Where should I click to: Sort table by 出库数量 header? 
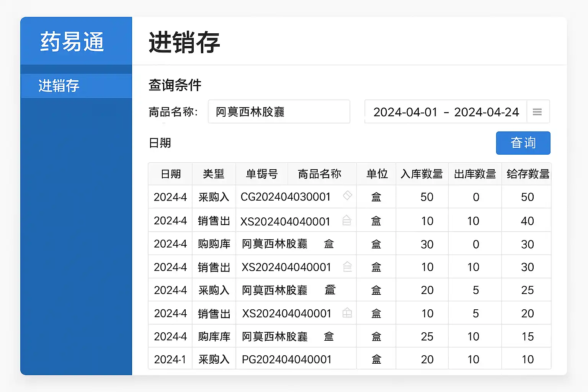coord(475,174)
